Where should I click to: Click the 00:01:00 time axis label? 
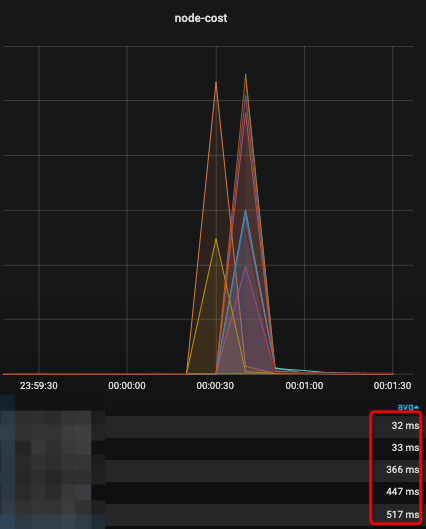304,386
